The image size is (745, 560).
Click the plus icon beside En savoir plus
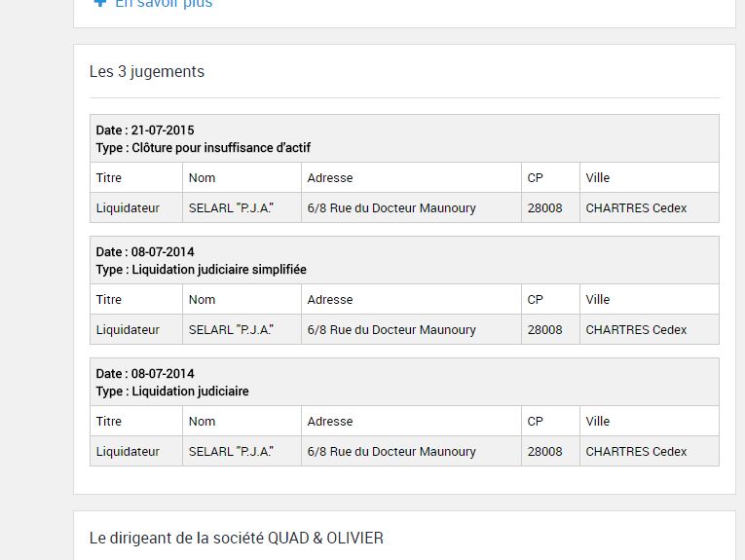click(x=99, y=3)
